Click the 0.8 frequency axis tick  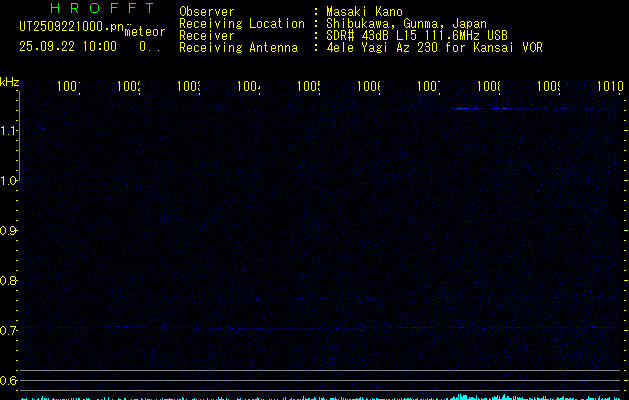click(x=9, y=281)
